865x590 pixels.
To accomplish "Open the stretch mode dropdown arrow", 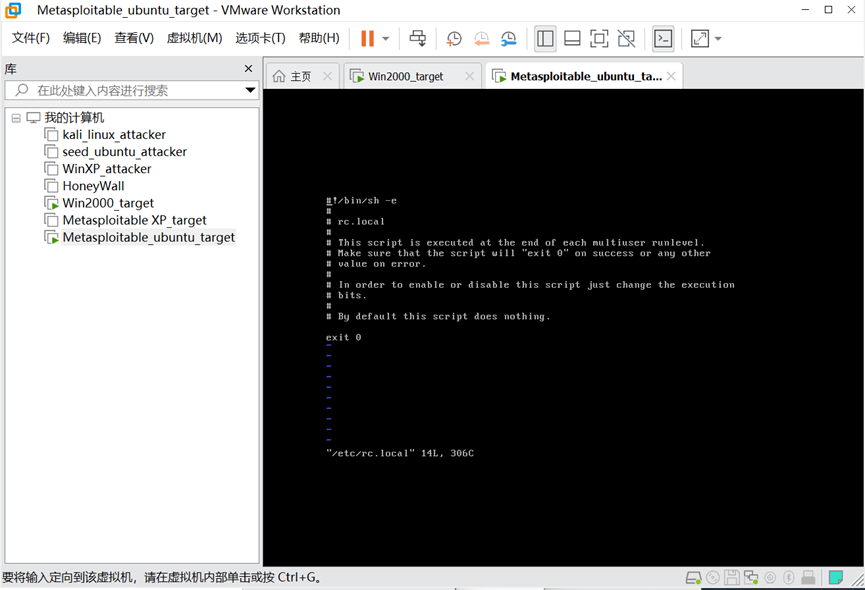I will point(718,39).
